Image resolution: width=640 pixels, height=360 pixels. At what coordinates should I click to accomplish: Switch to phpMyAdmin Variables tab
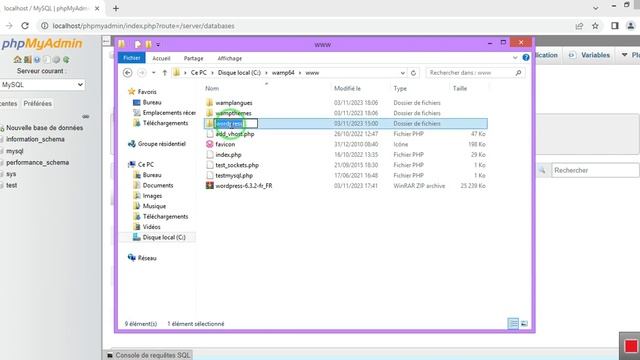(590, 55)
